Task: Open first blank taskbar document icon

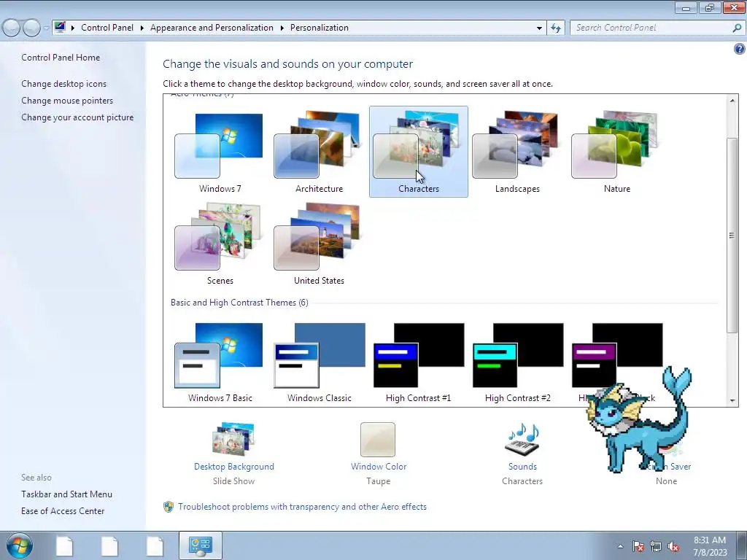Action: [x=64, y=546]
